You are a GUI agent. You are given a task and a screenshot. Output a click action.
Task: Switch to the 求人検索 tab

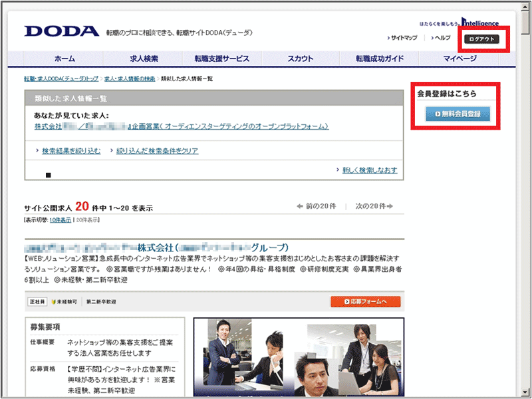click(144, 59)
